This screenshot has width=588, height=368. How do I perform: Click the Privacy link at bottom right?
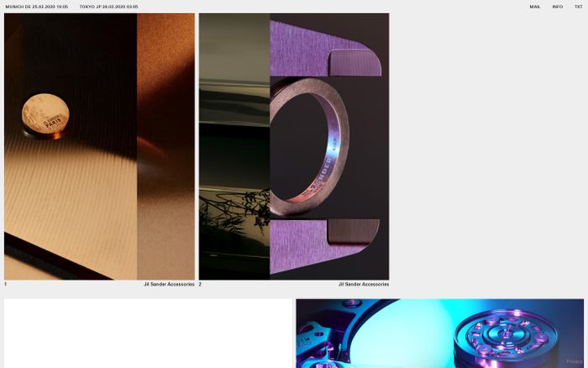(x=574, y=361)
